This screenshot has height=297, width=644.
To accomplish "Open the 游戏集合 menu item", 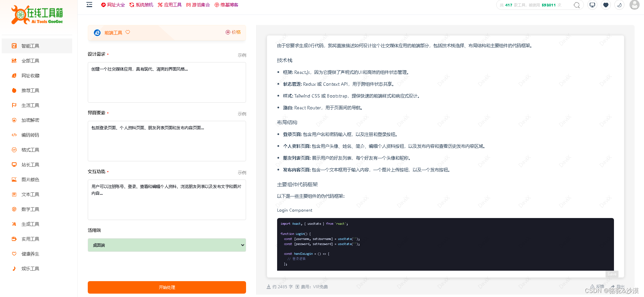I will [x=198, y=5].
